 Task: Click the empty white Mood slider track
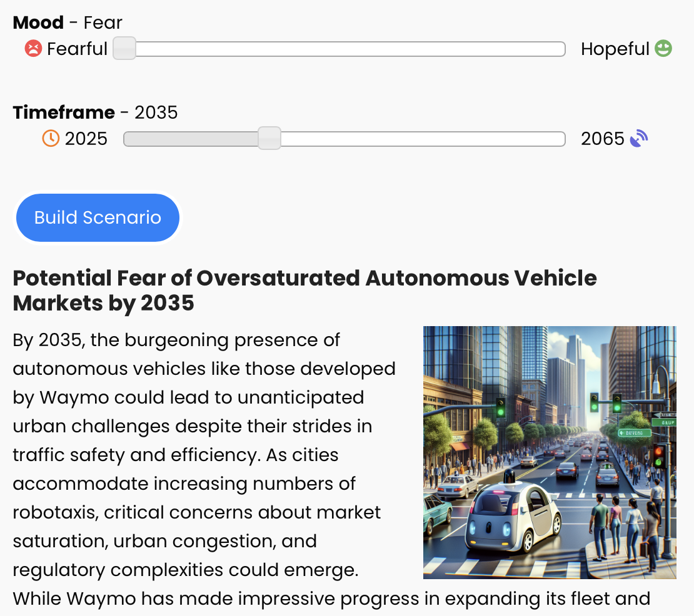point(350,49)
